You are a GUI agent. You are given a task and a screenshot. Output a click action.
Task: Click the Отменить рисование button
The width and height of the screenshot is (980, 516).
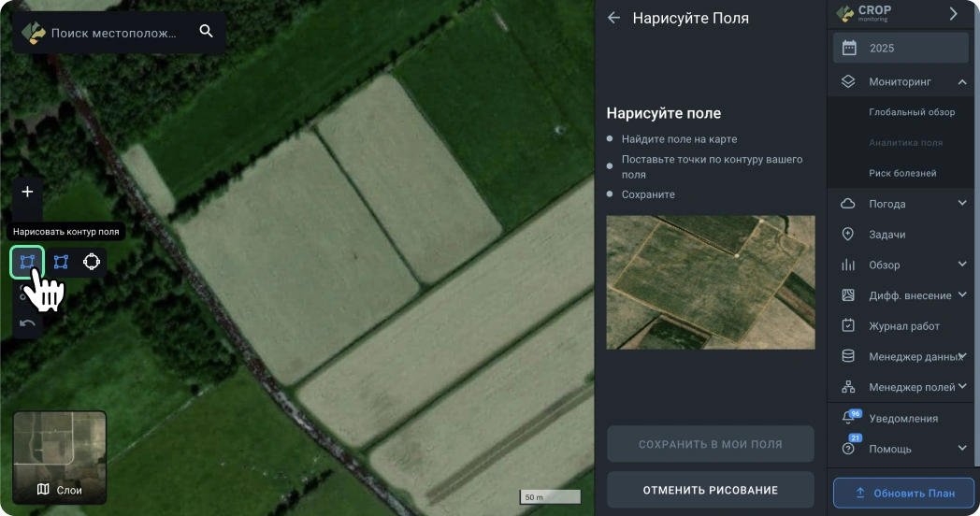click(x=710, y=490)
